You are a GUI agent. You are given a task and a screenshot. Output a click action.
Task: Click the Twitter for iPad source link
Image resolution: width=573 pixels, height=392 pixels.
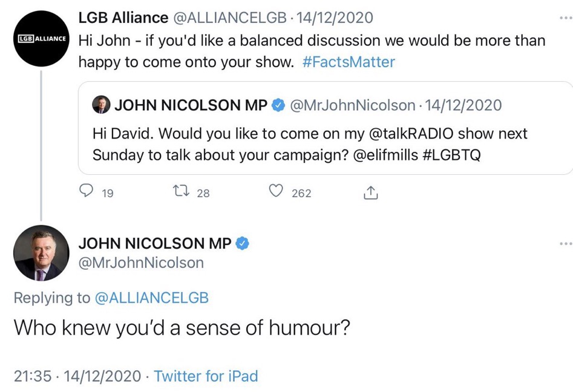click(206, 376)
